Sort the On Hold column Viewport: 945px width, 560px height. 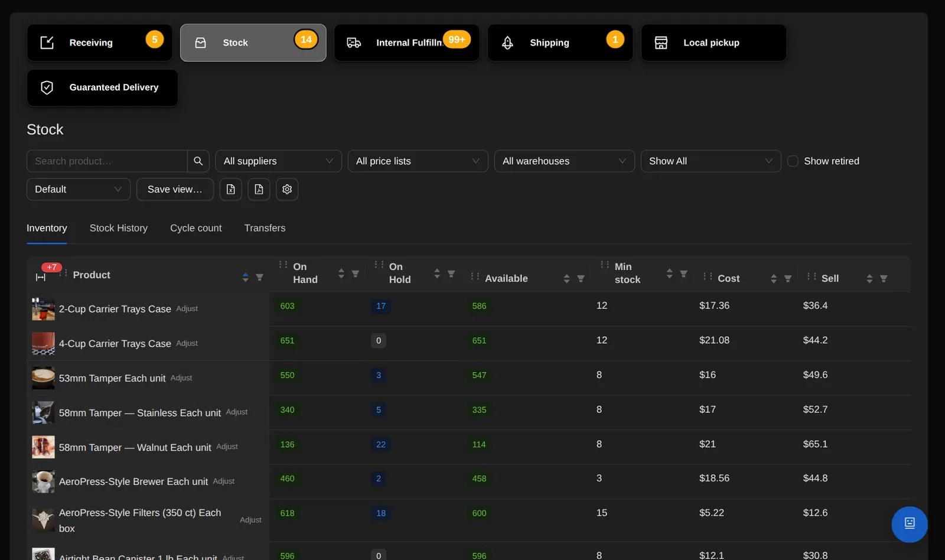pyautogui.click(x=437, y=274)
